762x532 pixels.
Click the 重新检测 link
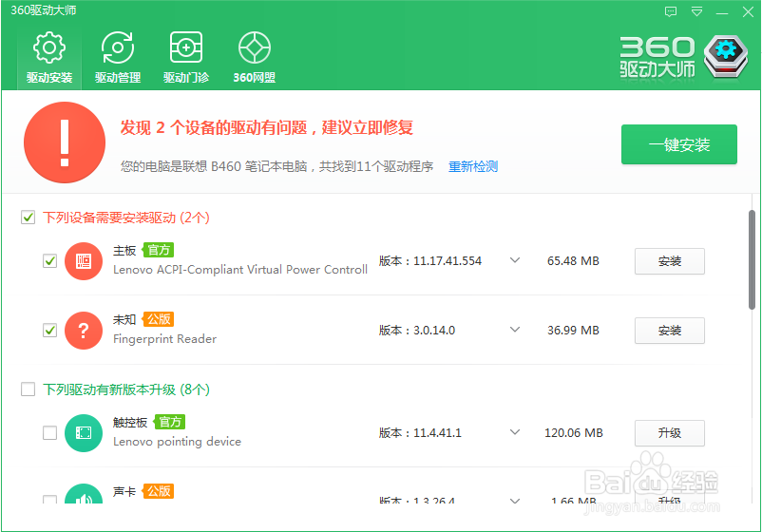(473, 166)
